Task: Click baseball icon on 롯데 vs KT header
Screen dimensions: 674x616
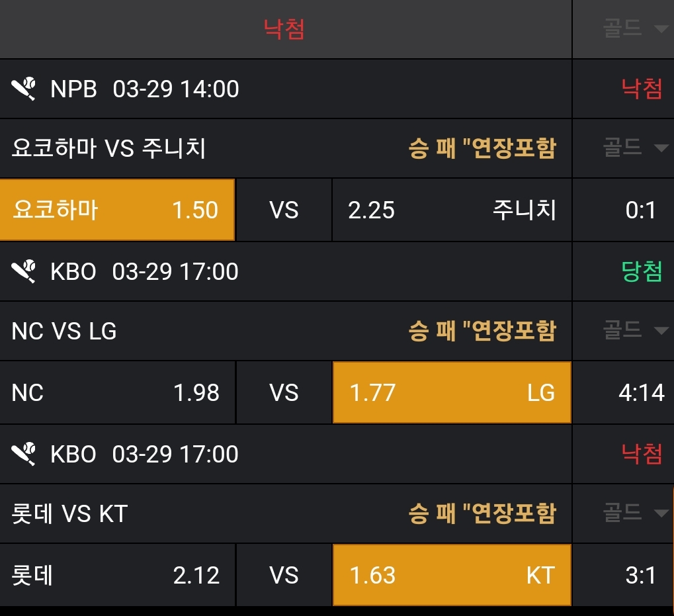Action: (24, 454)
